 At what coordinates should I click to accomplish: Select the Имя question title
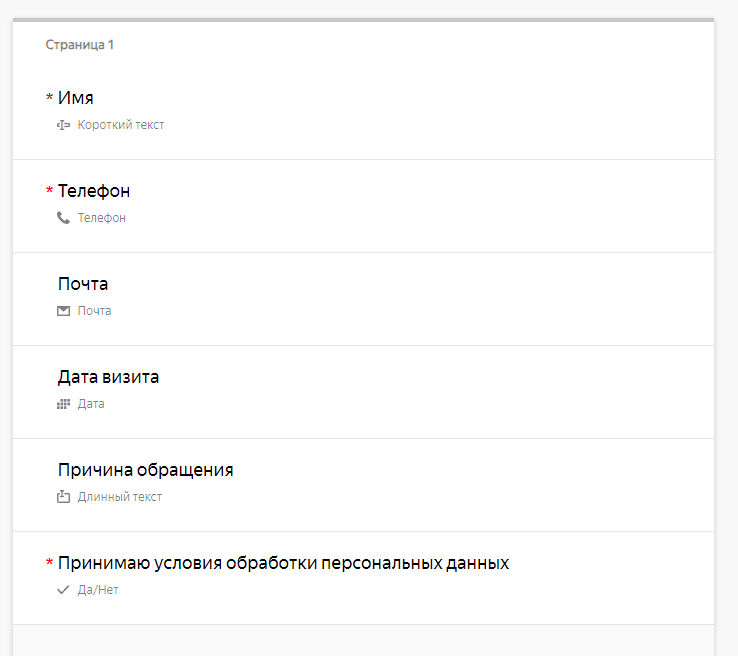pyautogui.click(x=76, y=98)
